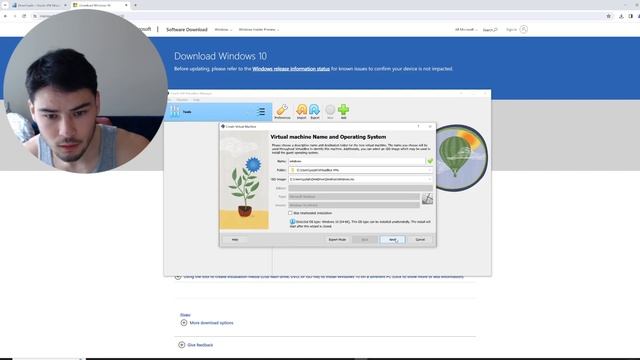
Task: Open the Type dropdown in the wizard
Action: 354,197
